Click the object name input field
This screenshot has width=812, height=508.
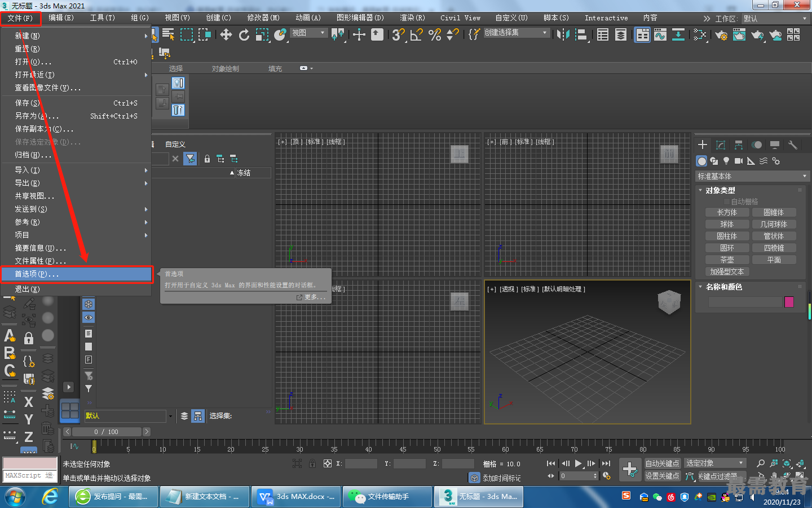(x=745, y=302)
